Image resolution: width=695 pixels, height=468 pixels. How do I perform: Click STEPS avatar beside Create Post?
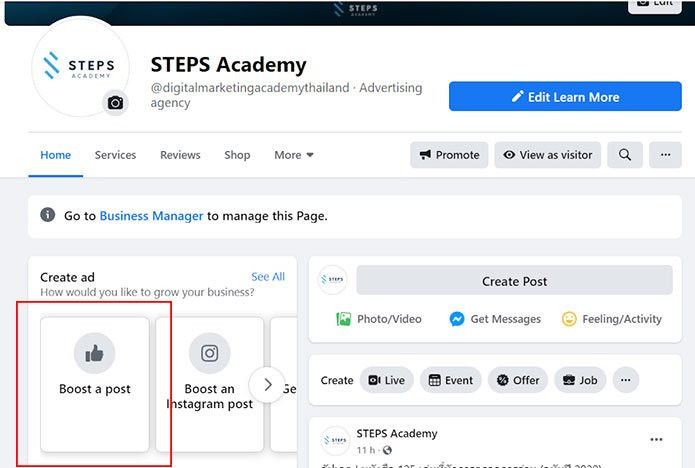[x=332, y=280]
